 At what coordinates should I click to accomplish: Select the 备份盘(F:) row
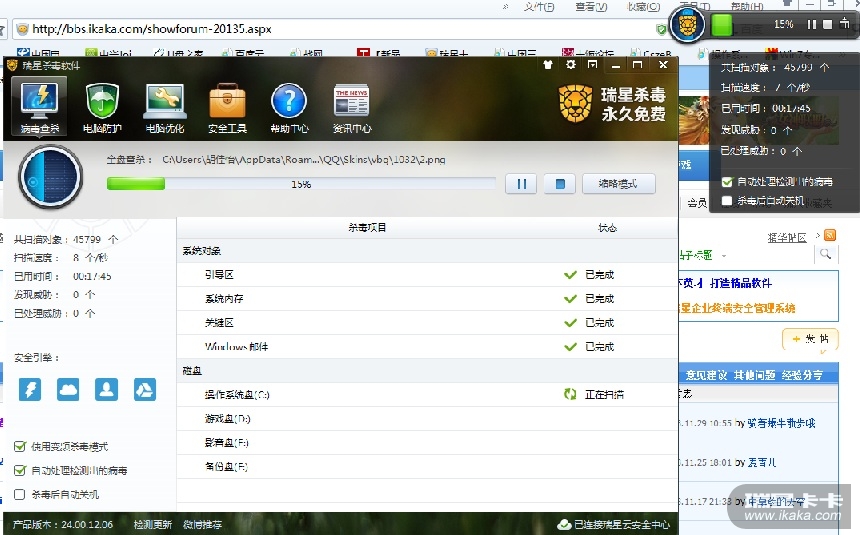tap(427, 467)
